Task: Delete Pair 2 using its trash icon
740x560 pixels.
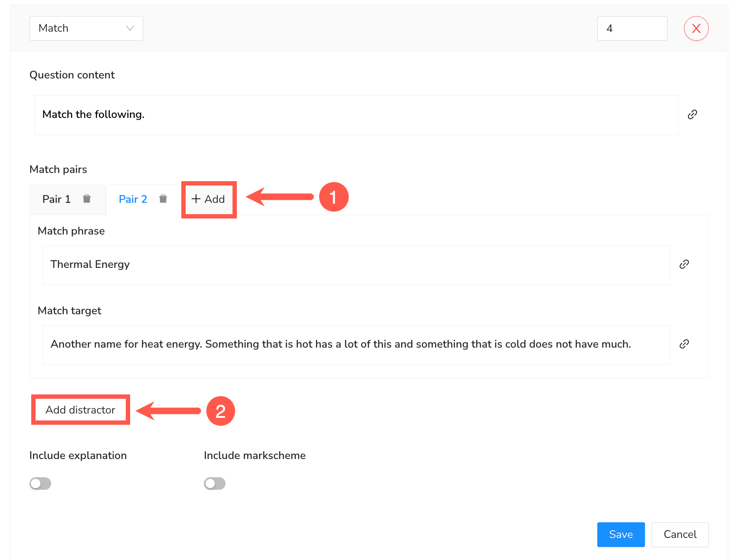Action: [163, 199]
